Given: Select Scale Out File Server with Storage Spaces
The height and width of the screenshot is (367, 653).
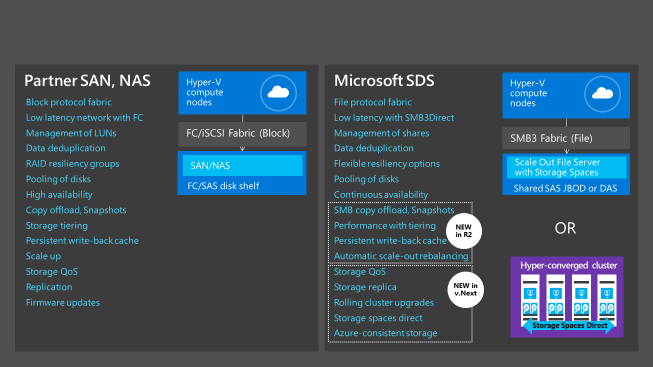Looking at the screenshot, I should [567, 167].
